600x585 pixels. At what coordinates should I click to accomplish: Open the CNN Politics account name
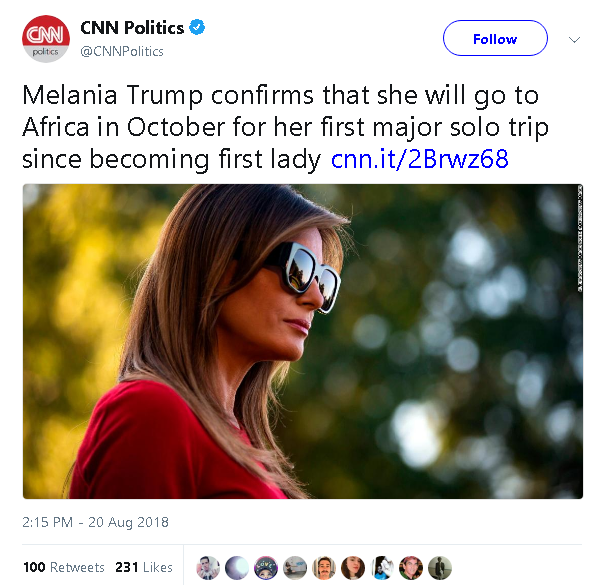coord(133,28)
